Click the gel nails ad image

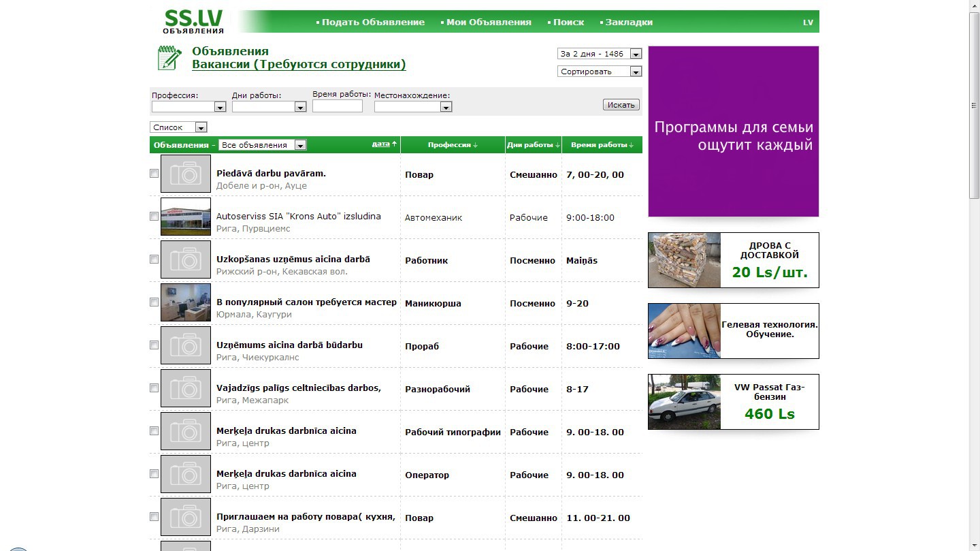(684, 331)
